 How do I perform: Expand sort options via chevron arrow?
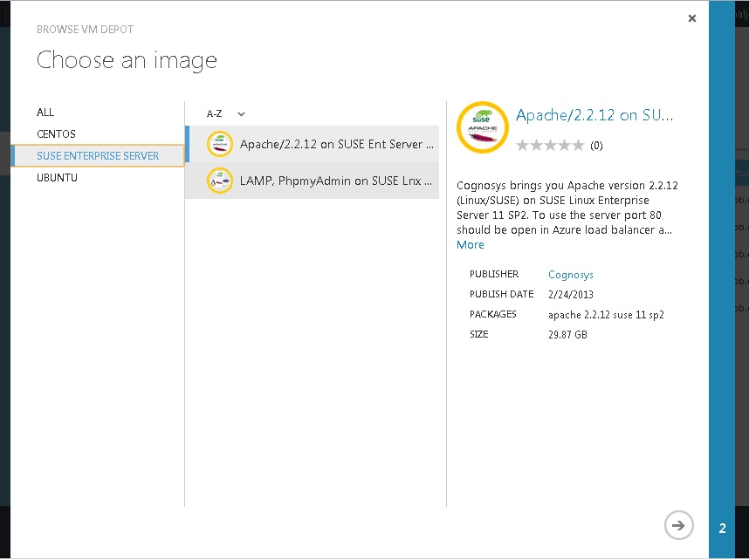coord(241,113)
